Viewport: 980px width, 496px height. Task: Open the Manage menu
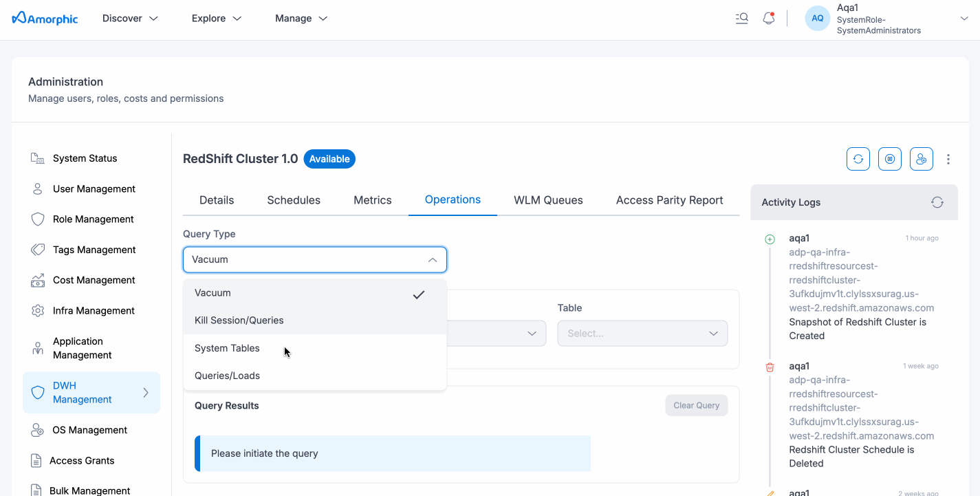point(301,19)
